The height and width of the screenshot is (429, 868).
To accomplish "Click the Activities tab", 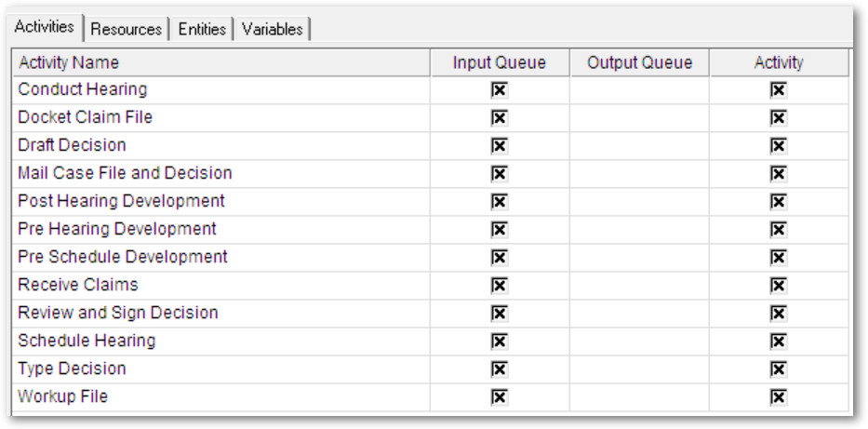I will pyautogui.click(x=45, y=27).
